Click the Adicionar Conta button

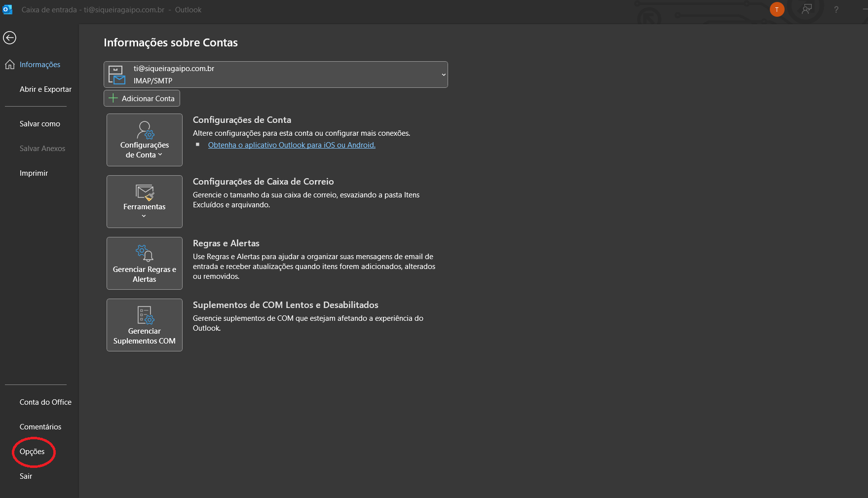point(142,98)
